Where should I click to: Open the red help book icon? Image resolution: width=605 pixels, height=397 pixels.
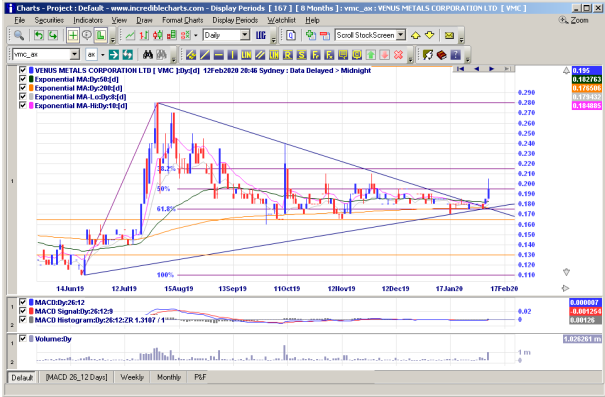tap(441, 55)
